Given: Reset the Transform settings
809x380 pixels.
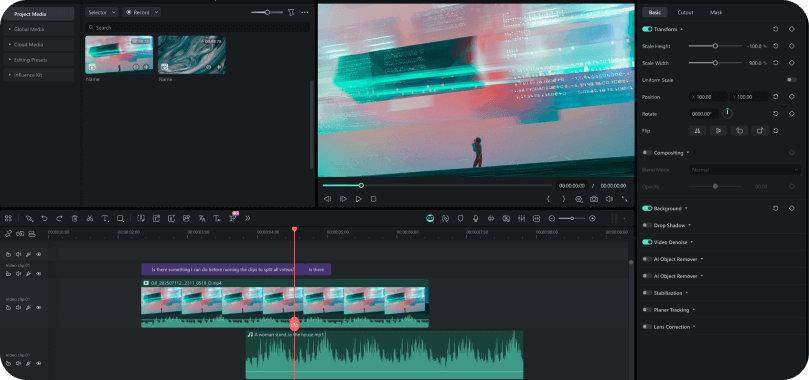Looking at the screenshot, I should tap(775, 29).
